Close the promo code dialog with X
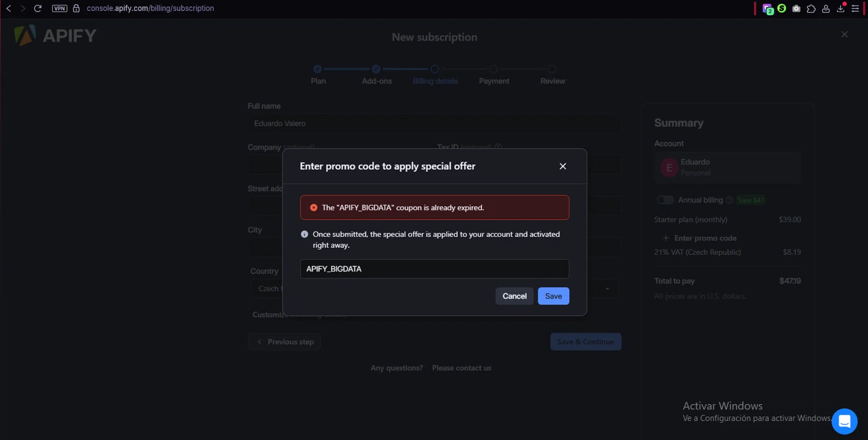 562,166
